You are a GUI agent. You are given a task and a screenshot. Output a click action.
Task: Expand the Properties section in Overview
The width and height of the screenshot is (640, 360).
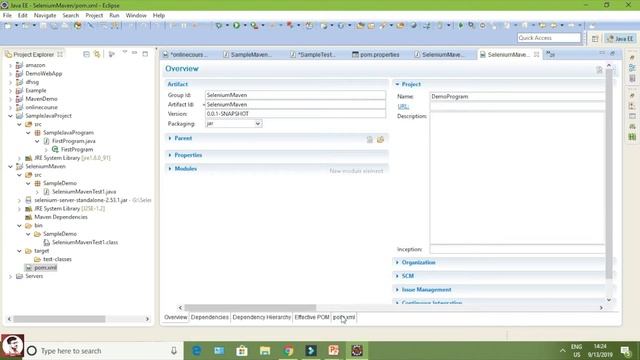(x=170, y=155)
